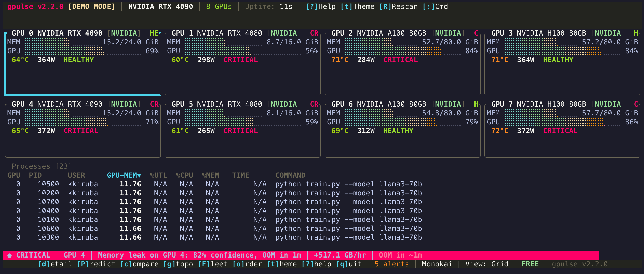Toggle the CRITICAL alert indicator dot
Image resolution: width=644 pixels, height=274 pixels.
click(9, 255)
